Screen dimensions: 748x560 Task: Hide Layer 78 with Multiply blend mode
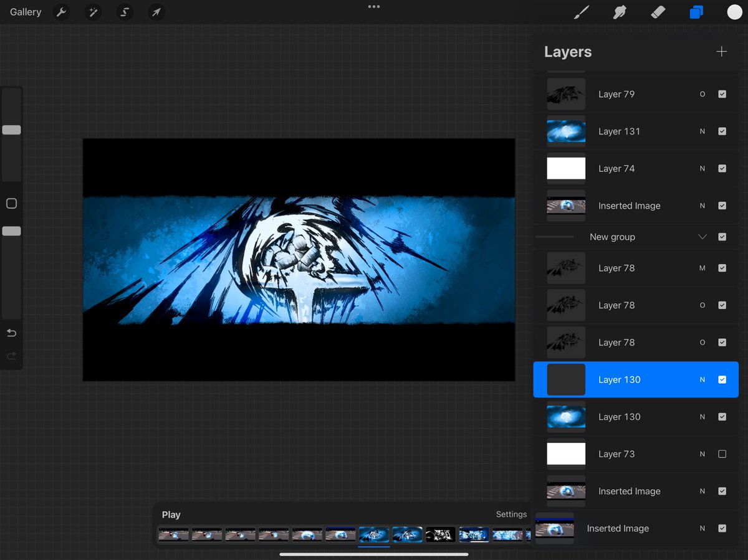coord(722,268)
